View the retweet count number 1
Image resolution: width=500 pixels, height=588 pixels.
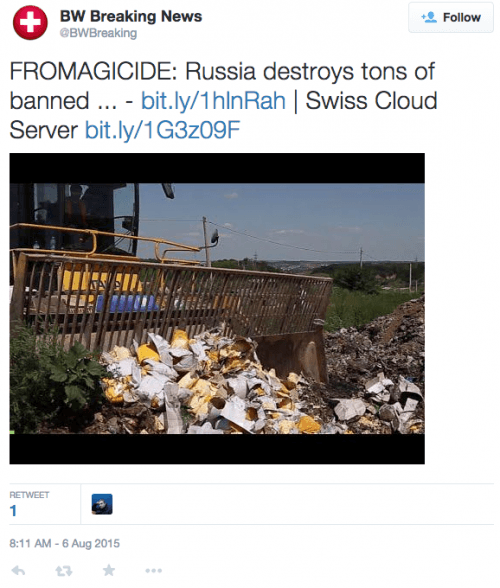pyautogui.click(x=13, y=511)
